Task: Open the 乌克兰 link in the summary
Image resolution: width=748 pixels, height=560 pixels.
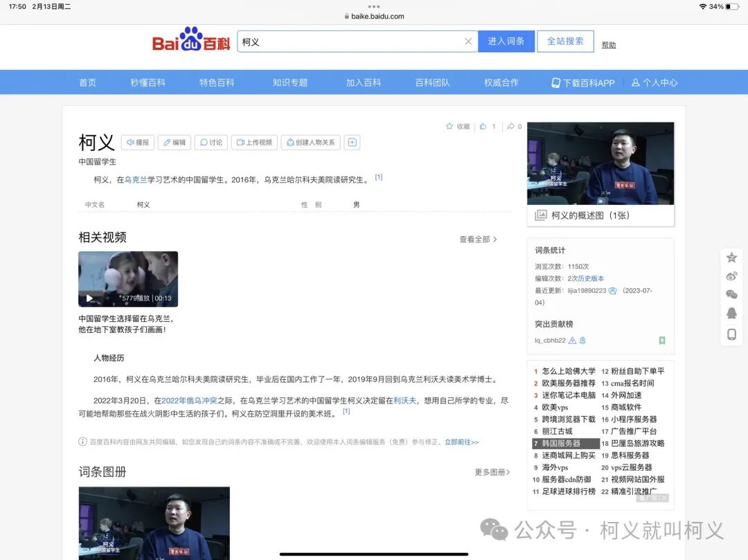Action: (136, 180)
